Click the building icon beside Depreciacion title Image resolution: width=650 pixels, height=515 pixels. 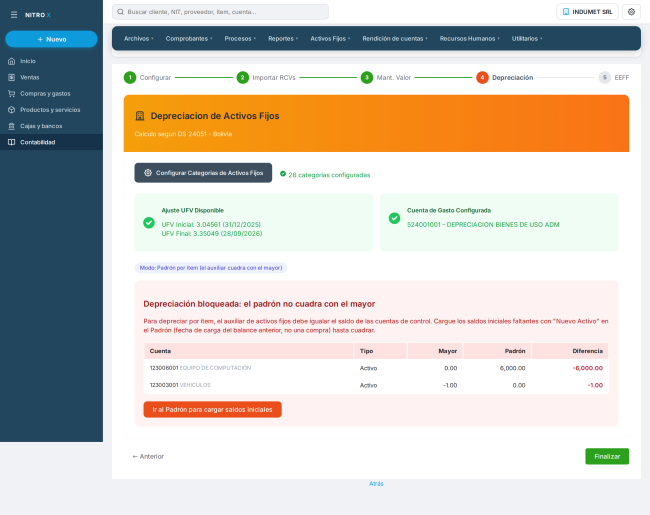[140, 116]
